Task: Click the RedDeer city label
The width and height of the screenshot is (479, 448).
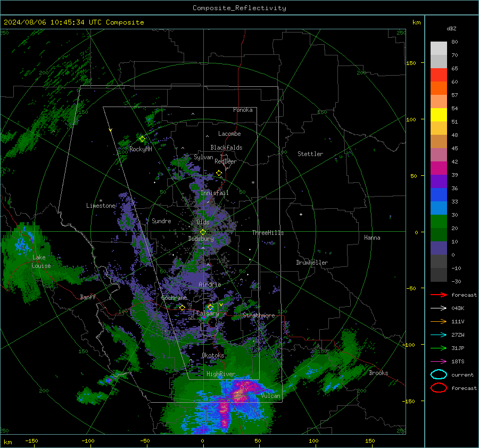Action: pyautogui.click(x=226, y=161)
